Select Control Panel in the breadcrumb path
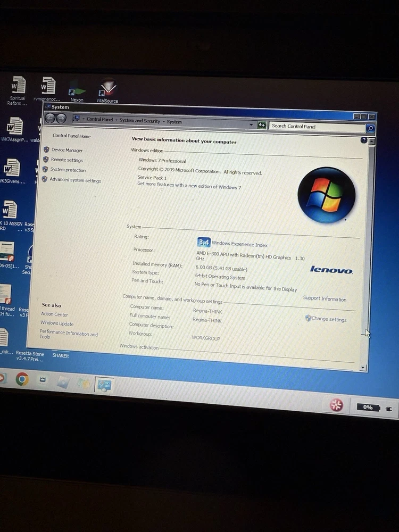The width and height of the screenshot is (399, 532). point(100,120)
